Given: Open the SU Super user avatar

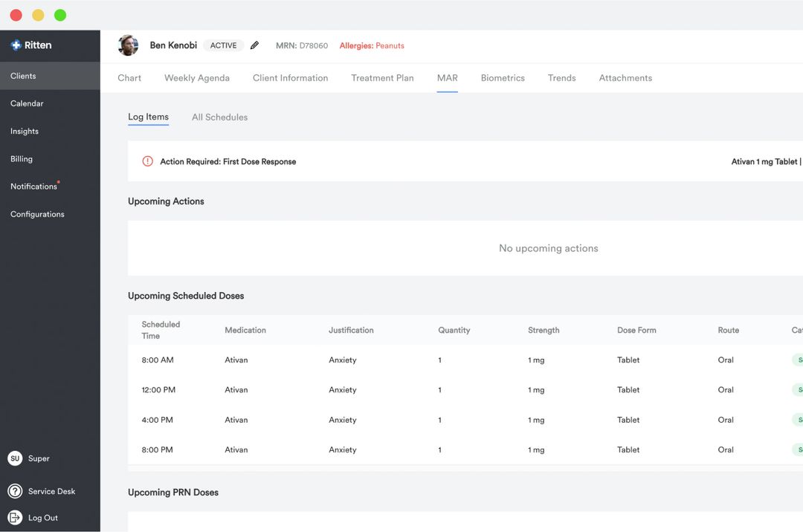Looking at the screenshot, I should (15, 458).
